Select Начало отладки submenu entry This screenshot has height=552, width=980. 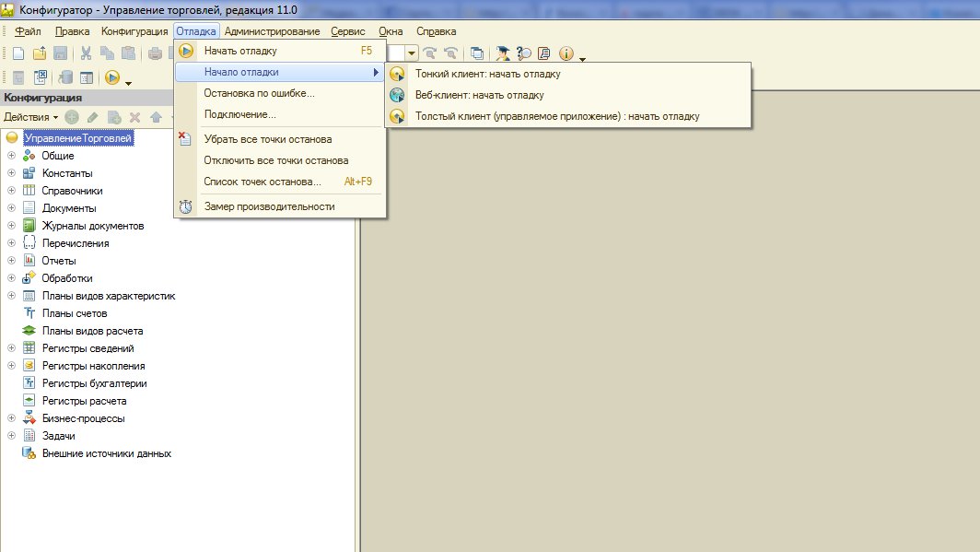tap(279, 72)
